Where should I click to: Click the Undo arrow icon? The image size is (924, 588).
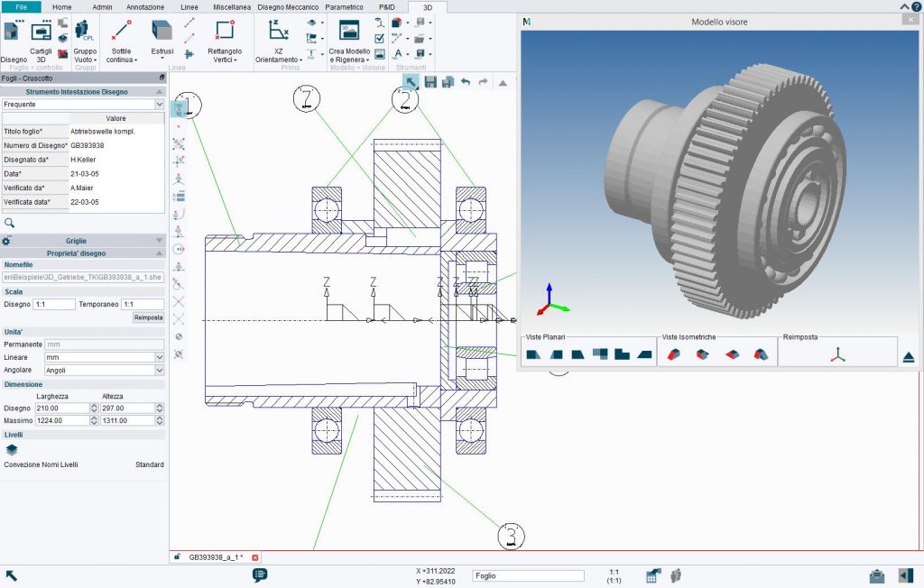(466, 81)
